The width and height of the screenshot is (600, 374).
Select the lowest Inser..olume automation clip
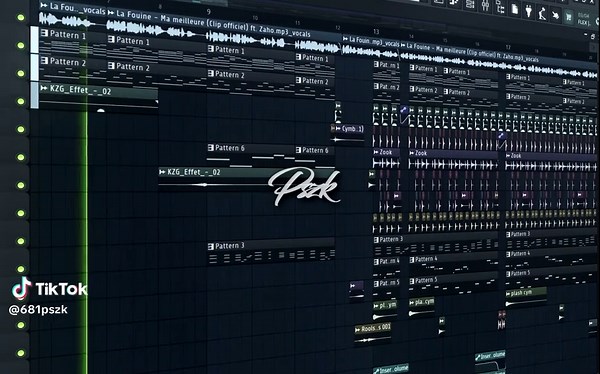391,369
